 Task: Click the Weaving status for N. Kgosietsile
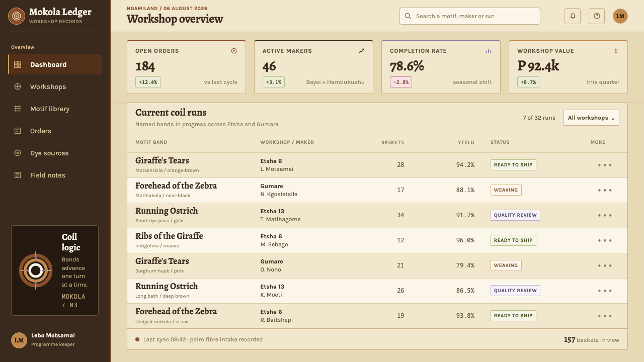(x=506, y=190)
